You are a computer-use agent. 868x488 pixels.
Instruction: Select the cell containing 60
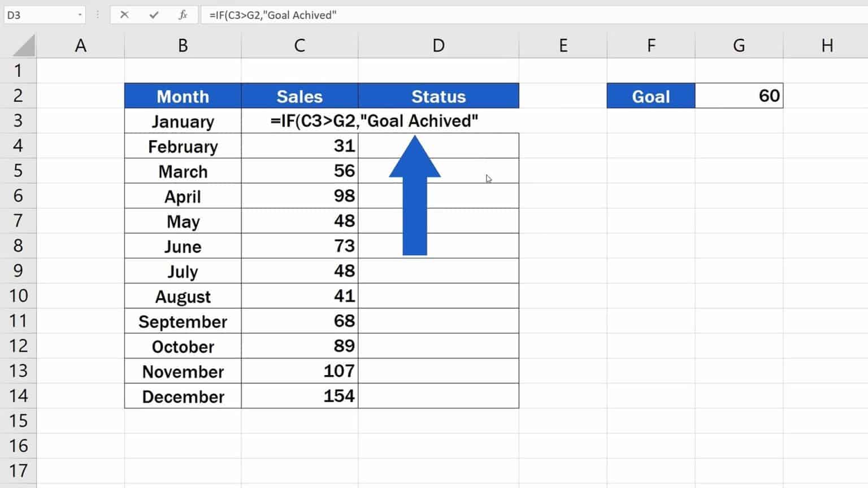click(x=739, y=95)
